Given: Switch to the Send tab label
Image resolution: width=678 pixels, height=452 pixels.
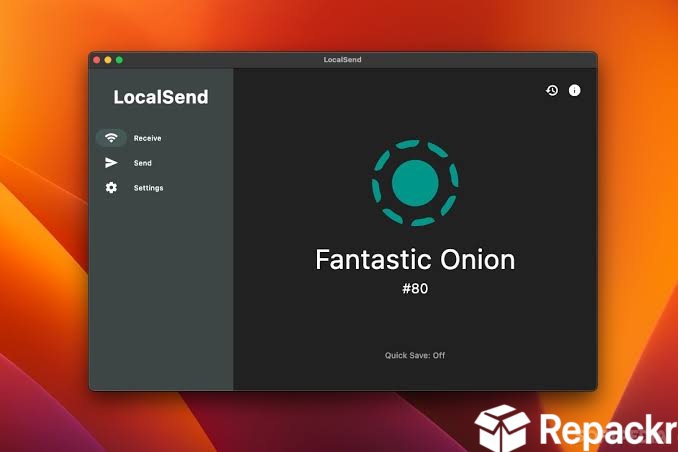Looking at the screenshot, I should 143,163.
